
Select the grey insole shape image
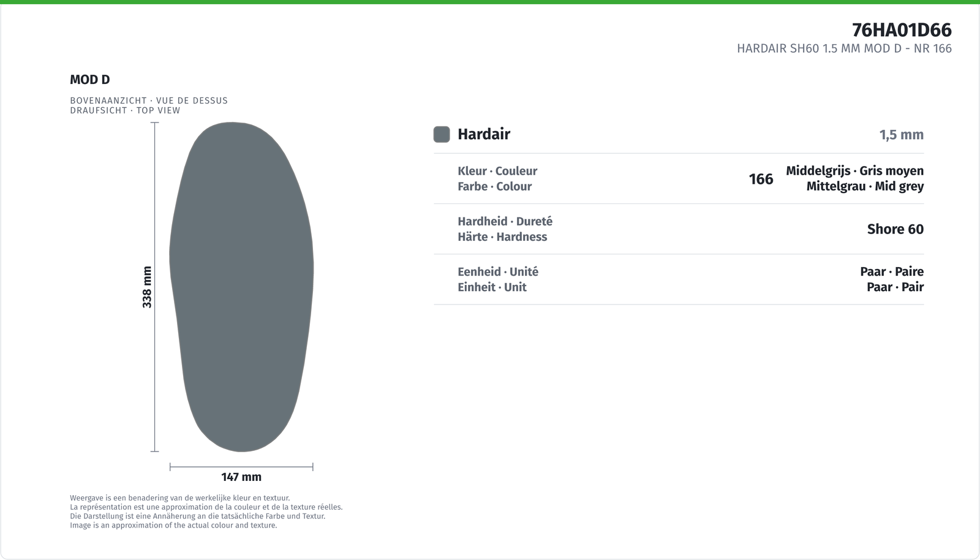pos(241,287)
